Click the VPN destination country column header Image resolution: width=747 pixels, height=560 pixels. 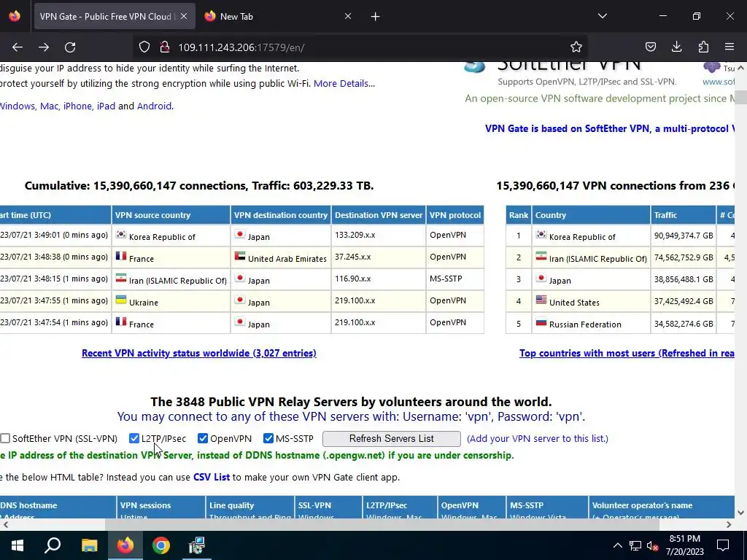tap(281, 215)
